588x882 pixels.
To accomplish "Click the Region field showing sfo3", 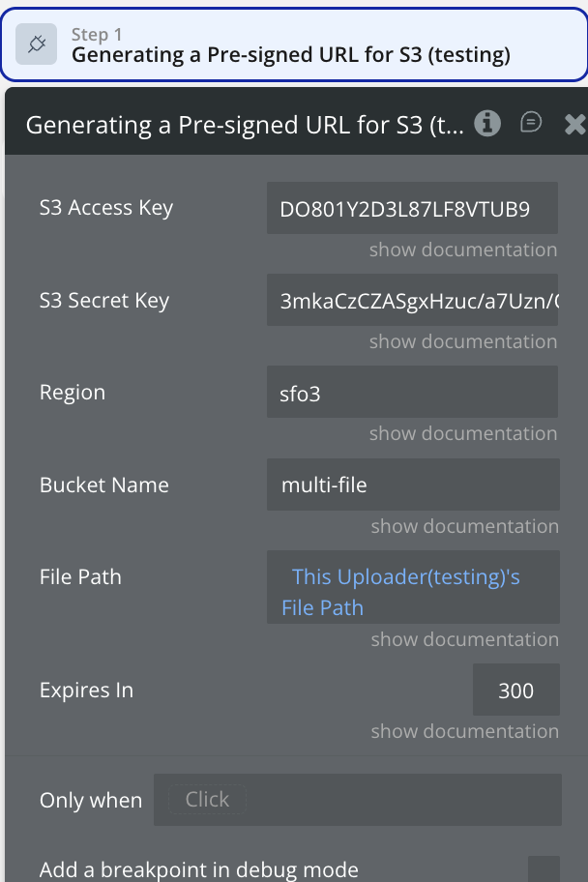I will [412, 393].
